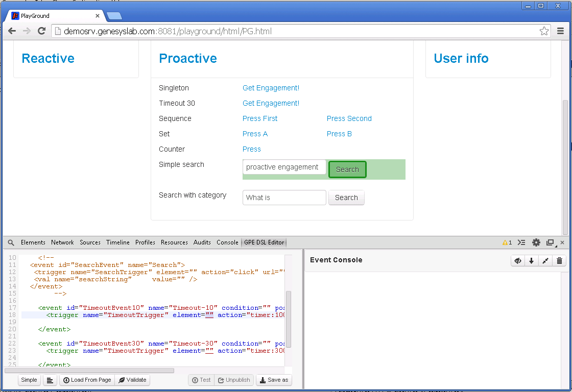Show the DevTools console drawer icon
Viewport: 572px width, 392px height.
521,242
